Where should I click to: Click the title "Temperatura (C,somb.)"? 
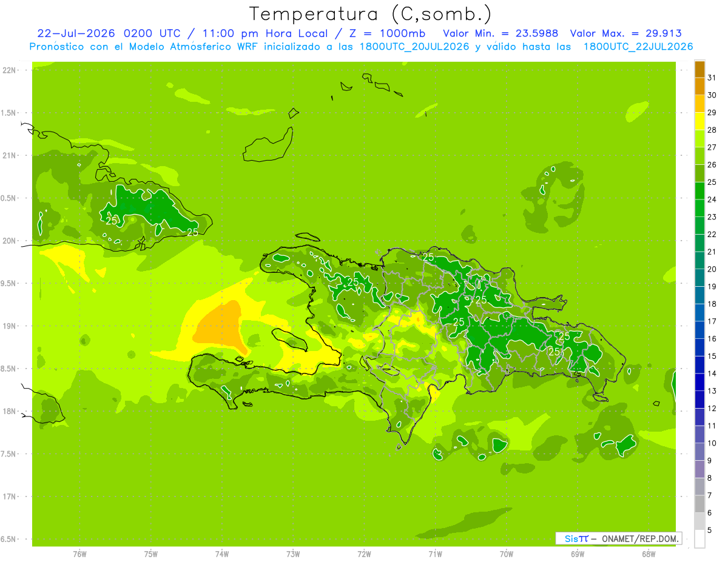371,14
